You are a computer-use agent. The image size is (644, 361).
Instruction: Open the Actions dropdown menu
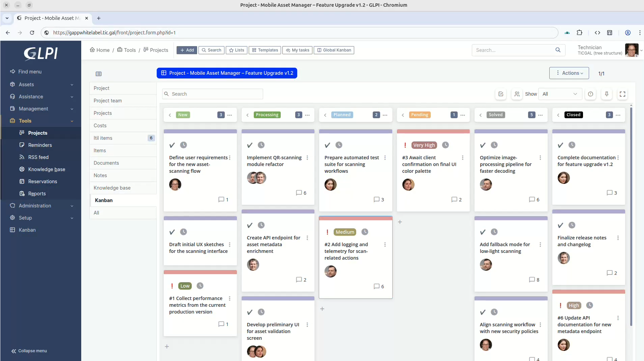570,73
